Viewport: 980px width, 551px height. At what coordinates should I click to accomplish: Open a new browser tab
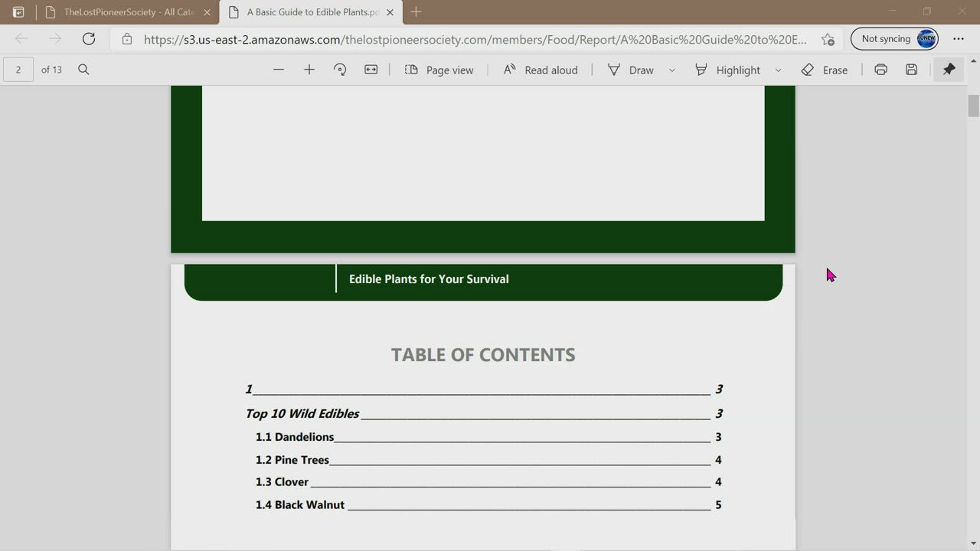(x=416, y=12)
